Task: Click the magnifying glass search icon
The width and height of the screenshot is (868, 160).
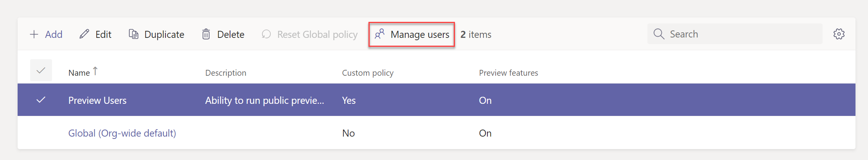Action: point(659,34)
